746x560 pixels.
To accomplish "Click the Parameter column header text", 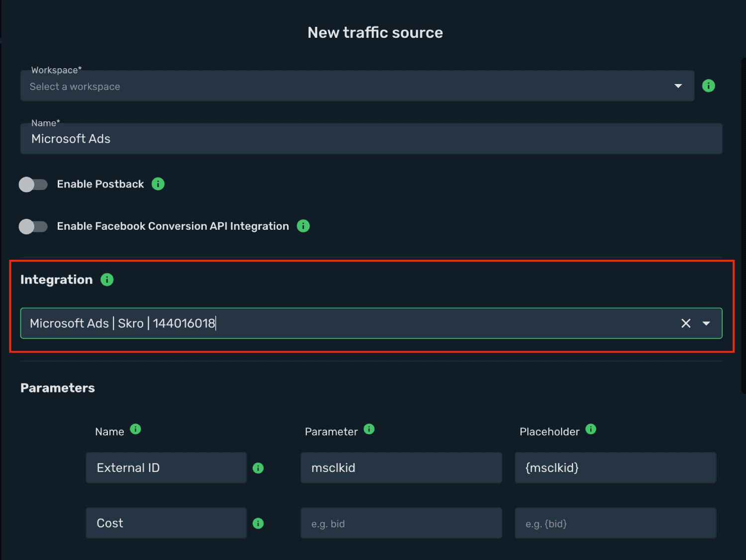I will (x=331, y=432).
